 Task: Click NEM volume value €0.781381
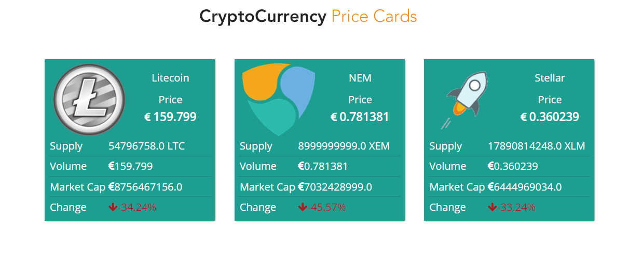(x=323, y=166)
